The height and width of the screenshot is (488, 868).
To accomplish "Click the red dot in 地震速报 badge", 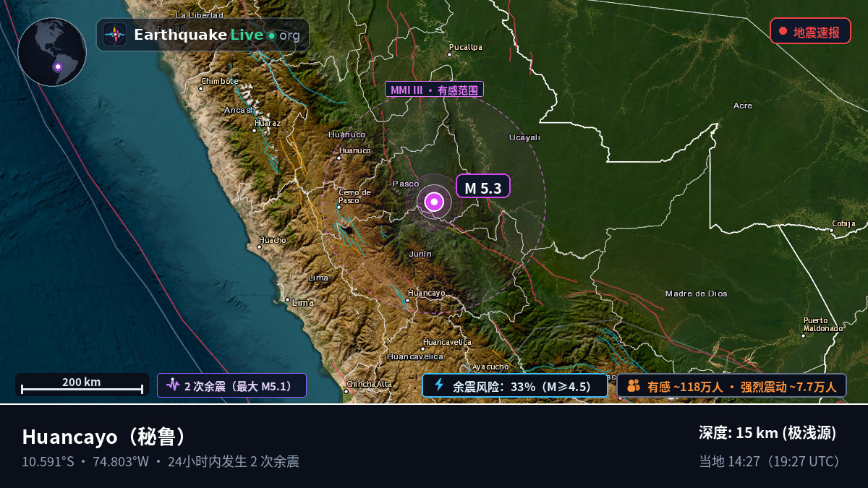I will tap(783, 31).
